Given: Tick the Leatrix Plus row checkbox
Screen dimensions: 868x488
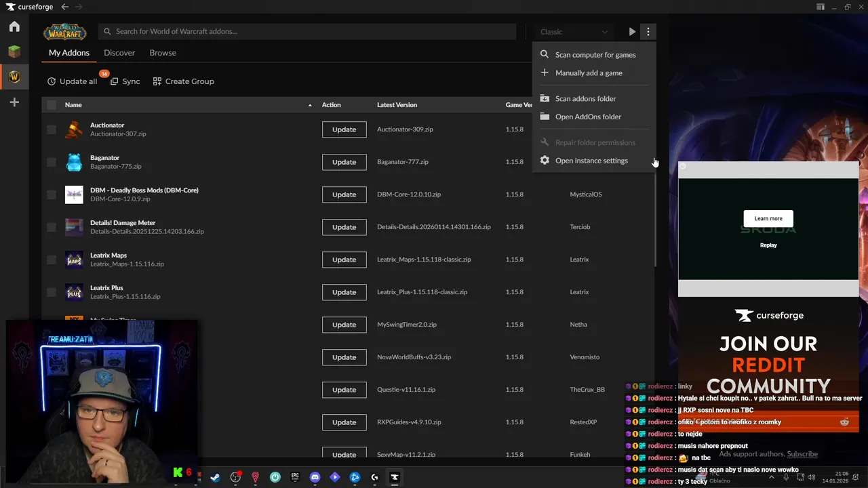Looking at the screenshot, I should [x=52, y=292].
